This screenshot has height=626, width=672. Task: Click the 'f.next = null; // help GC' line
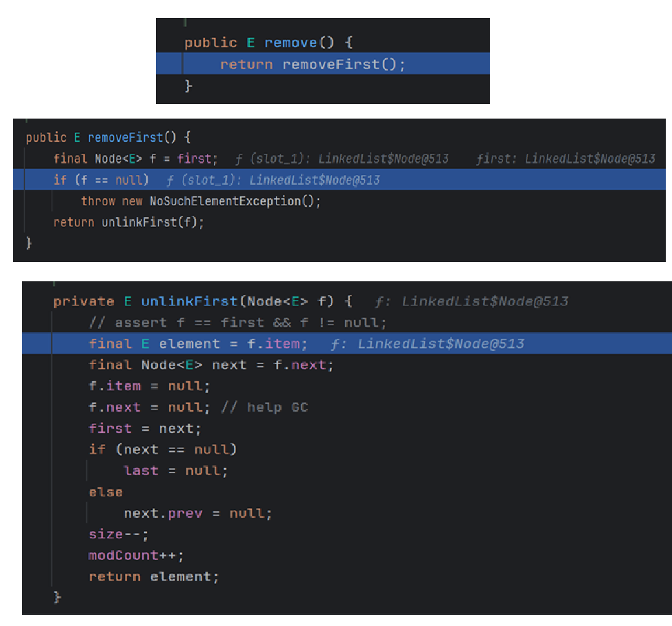[199, 407]
